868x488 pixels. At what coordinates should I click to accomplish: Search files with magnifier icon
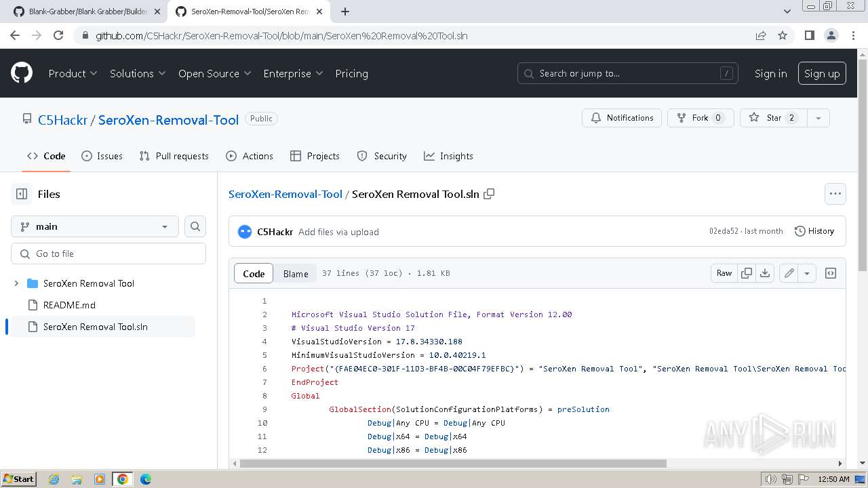coord(195,226)
